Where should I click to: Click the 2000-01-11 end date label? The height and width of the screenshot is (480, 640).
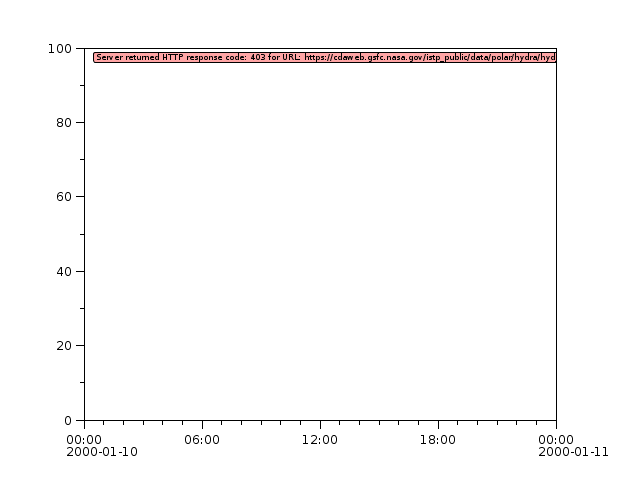pos(573,452)
